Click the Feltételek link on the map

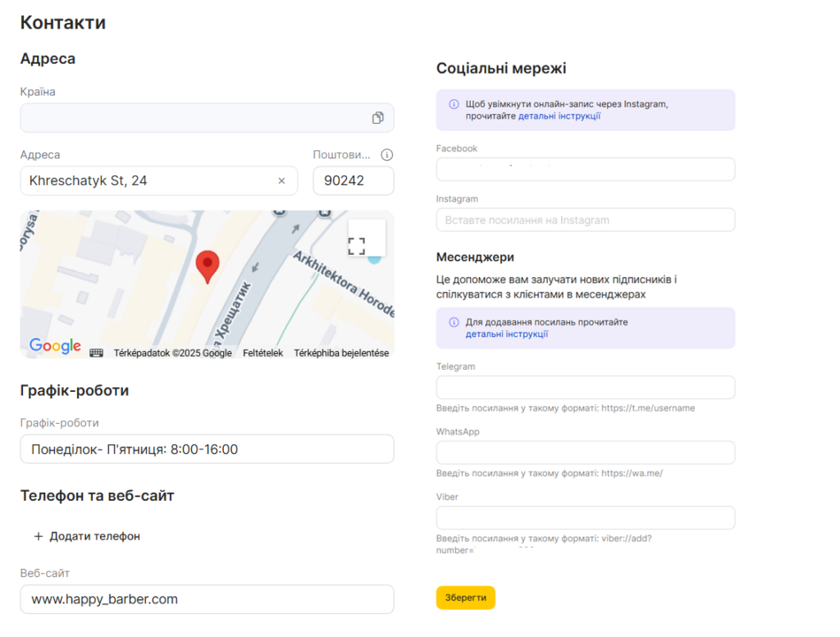pos(262,353)
